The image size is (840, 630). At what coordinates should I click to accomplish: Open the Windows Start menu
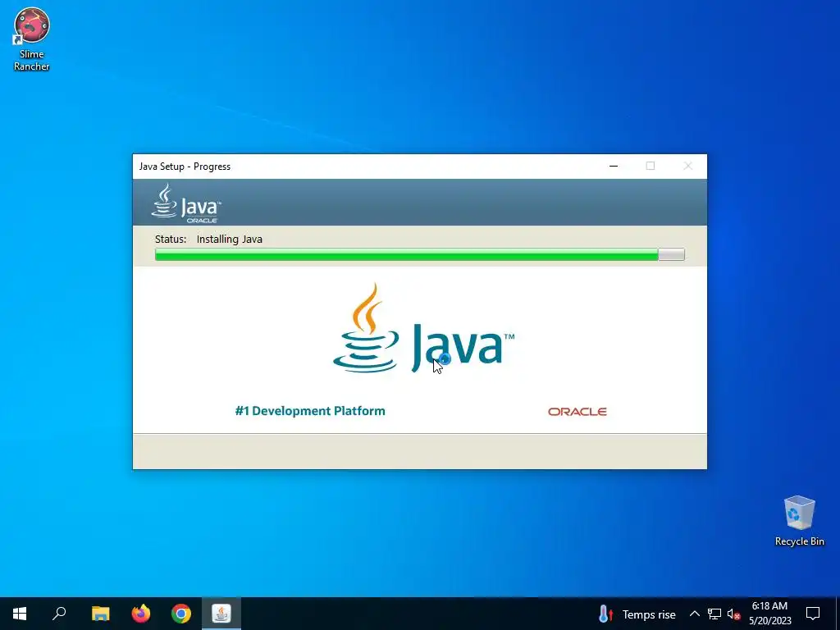tap(20, 614)
